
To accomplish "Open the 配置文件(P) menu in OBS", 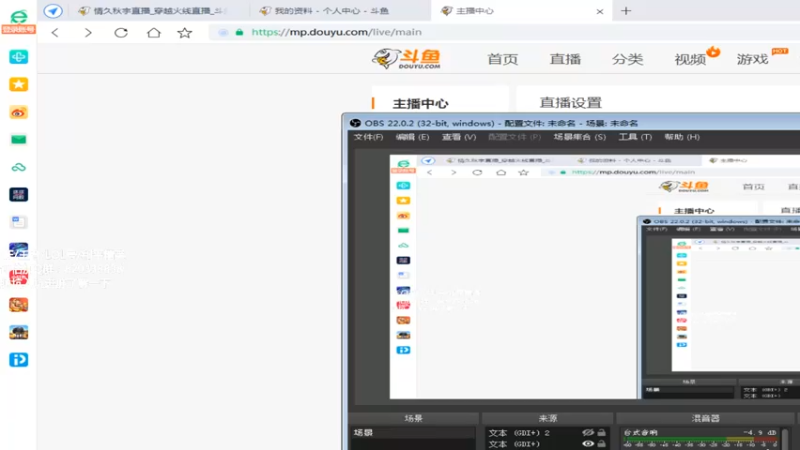I will pos(514,137).
